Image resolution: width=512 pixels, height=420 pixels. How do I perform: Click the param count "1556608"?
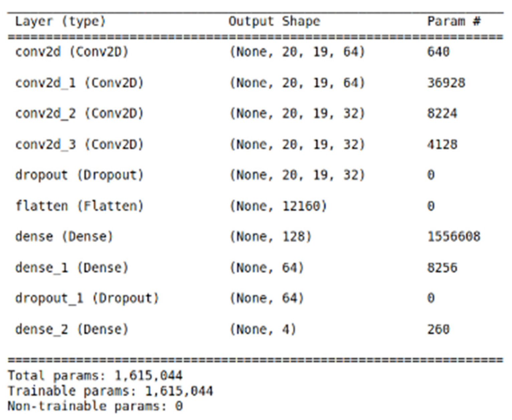coord(454,237)
